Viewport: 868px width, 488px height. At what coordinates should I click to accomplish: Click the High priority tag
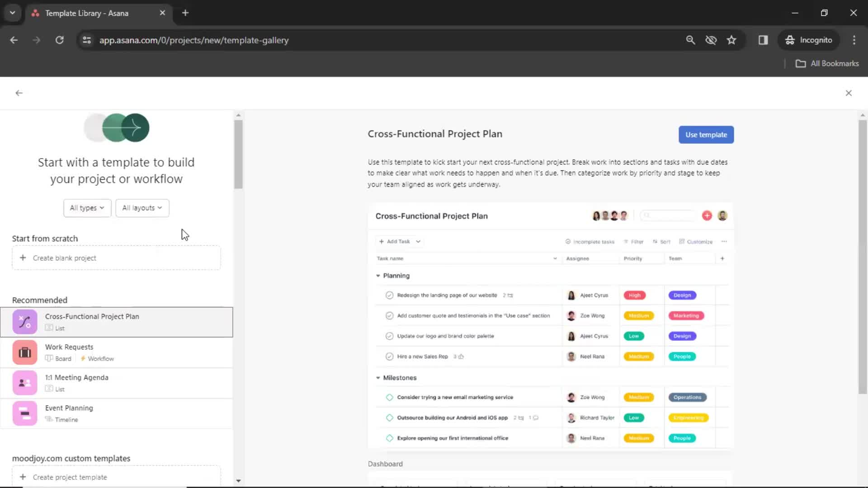[x=635, y=295]
